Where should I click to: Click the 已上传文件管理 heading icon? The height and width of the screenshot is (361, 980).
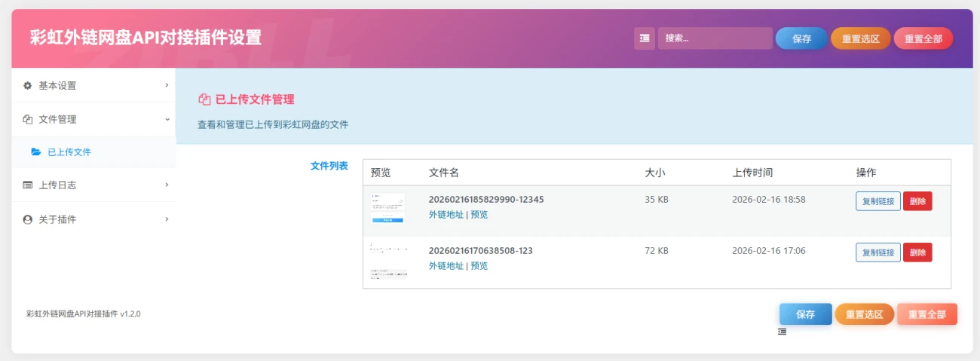pyautogui.click(x=204, y=99)
